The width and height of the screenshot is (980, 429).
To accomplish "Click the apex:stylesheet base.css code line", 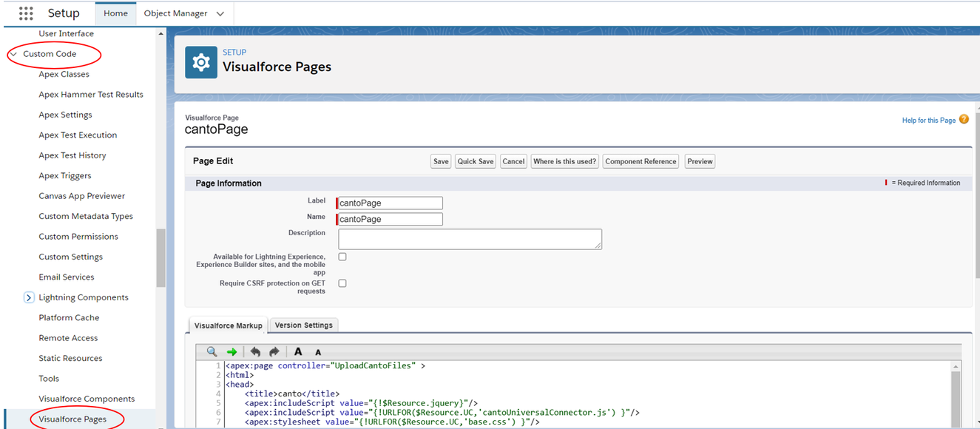I will pyautogui.click(x=393, y=422).
